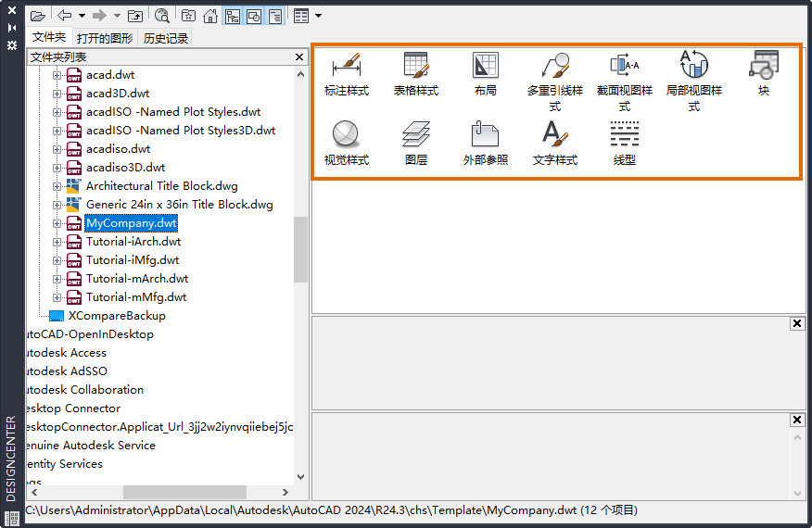
Task: Open the 多重引线样式 icon
Action: [x=555, y=82]
